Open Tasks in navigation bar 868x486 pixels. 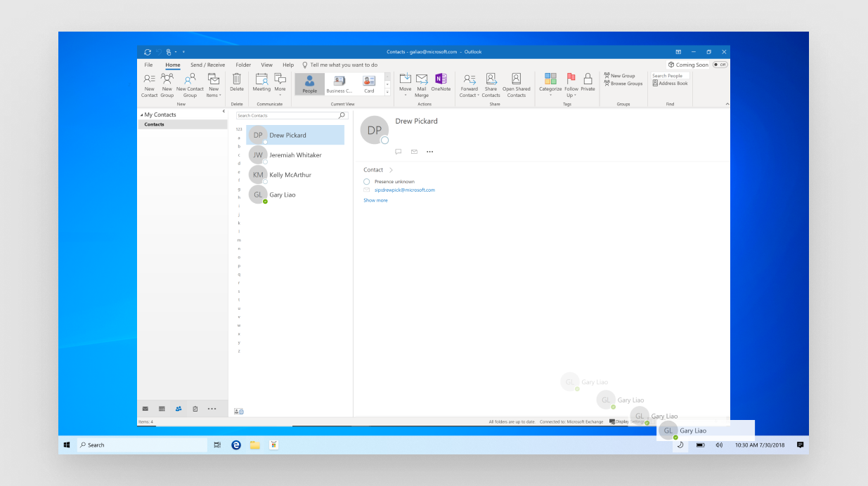tap(195, 409)
